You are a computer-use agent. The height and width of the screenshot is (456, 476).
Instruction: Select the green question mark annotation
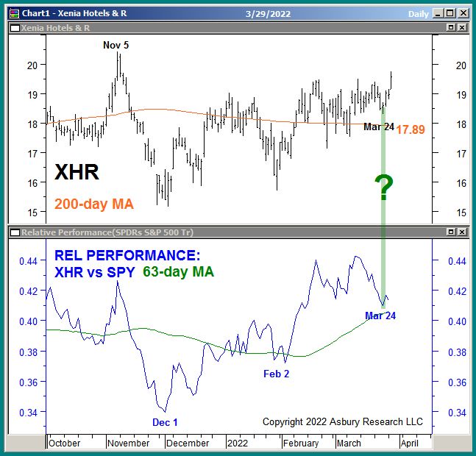[x=383, y=188]
